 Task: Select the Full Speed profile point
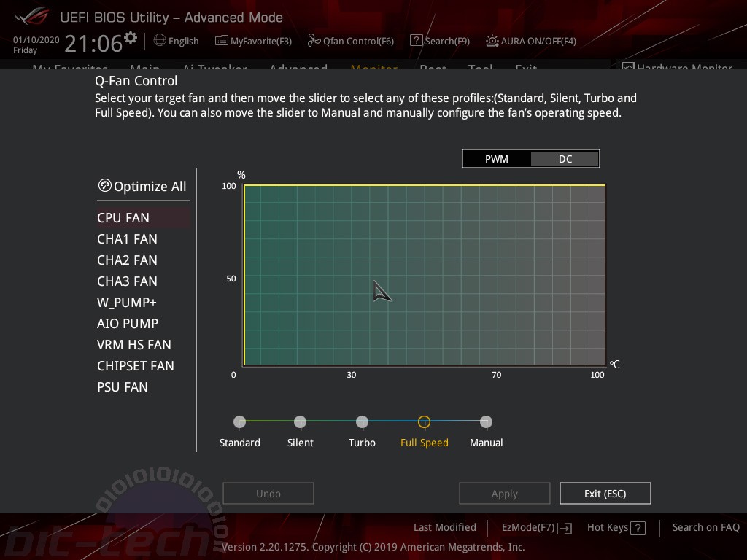click(x=424, y=421)
